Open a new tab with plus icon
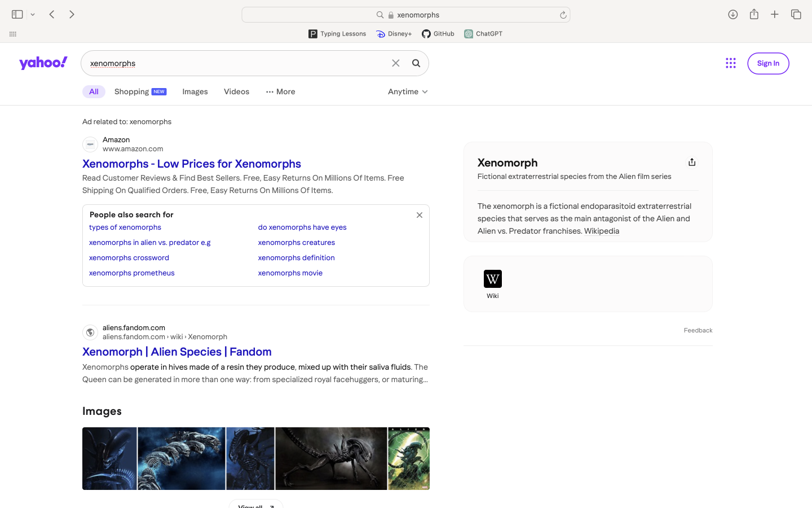The image size is (812, 508). [x=775, y=15]
